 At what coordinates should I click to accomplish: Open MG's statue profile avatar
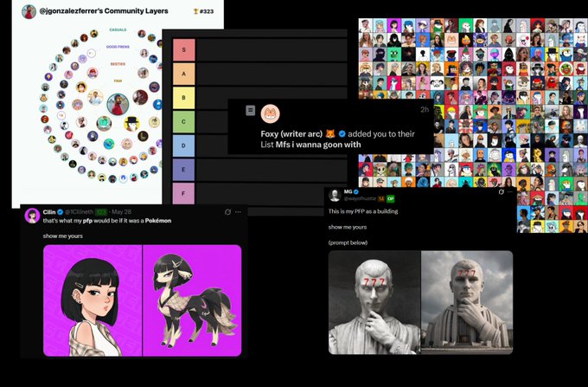coord(335,195)
